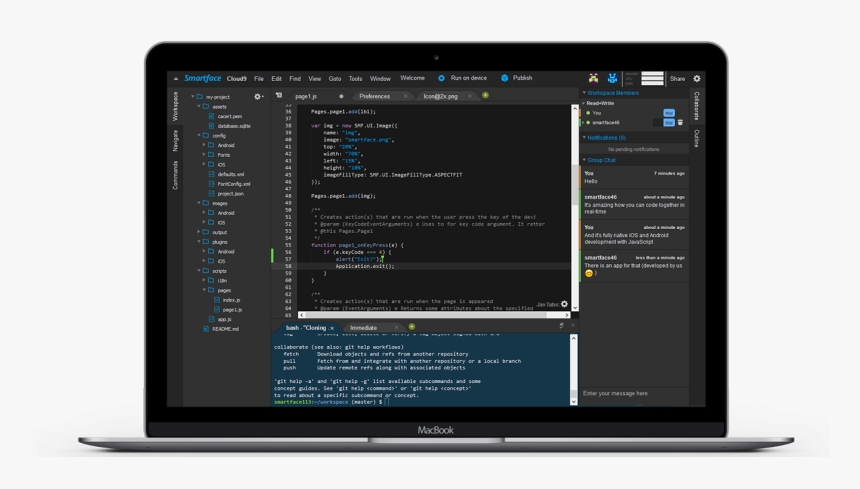This screenshot has width=860, height=489.
Task: Collapse the Group Chat section
Action: 584,160
